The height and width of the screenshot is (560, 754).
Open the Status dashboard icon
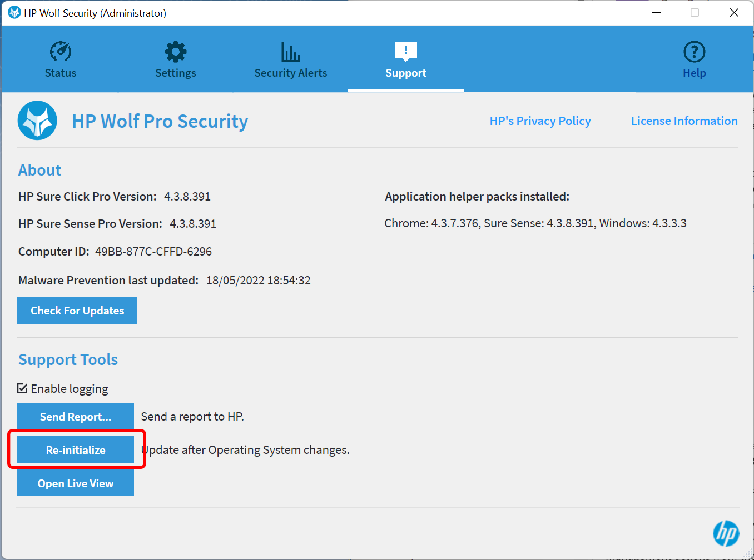point(60,52)
